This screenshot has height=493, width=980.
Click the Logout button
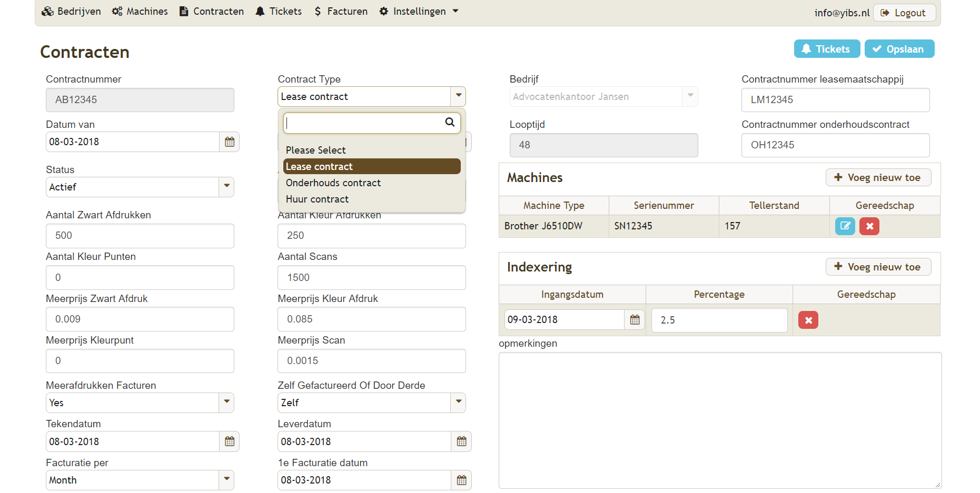904,12
